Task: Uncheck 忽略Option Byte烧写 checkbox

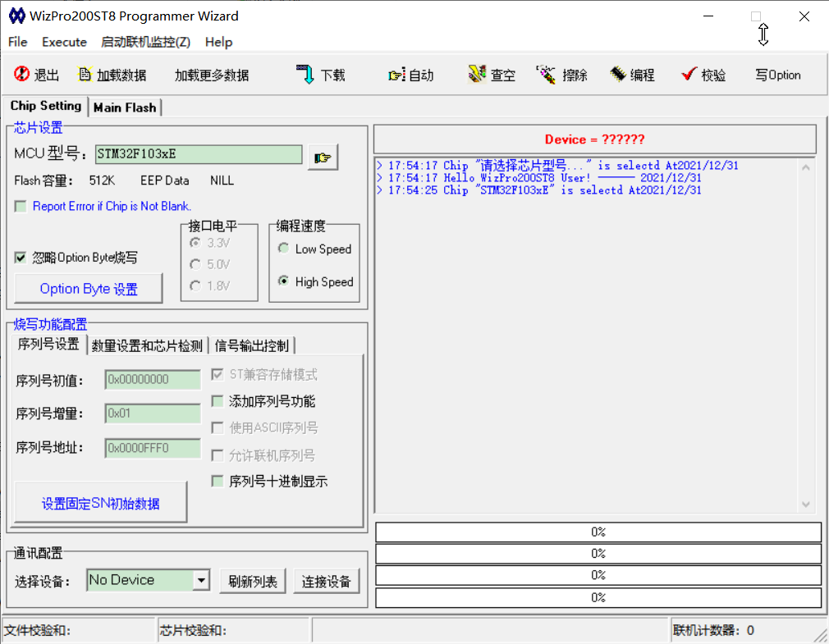Action: point(21,258)
